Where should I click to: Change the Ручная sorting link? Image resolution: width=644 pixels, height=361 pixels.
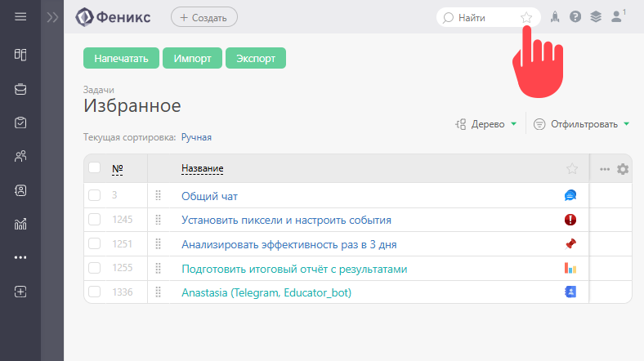pos(196,137)
